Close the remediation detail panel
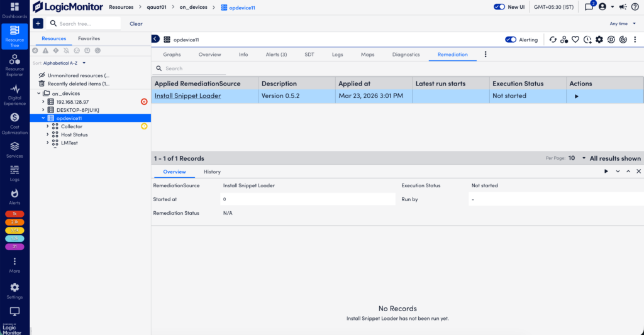This screenshot has height=335, width=644. (x=639, y=171)
